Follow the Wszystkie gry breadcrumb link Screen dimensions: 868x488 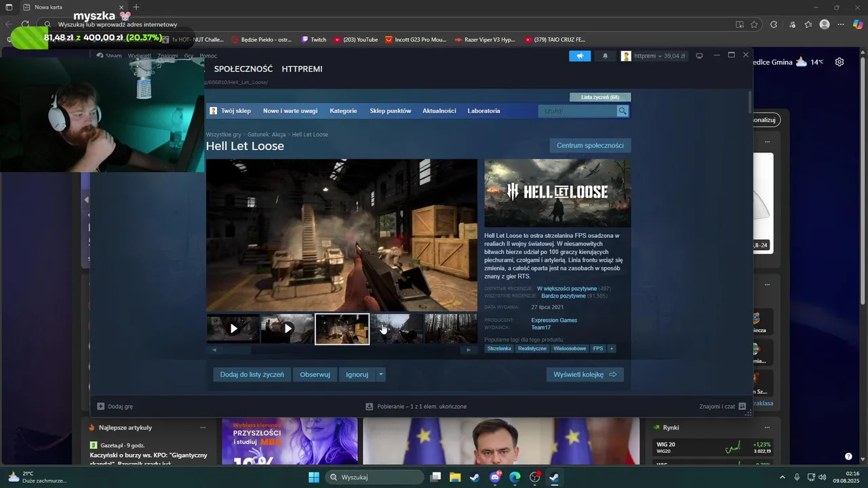tap(224, 134)
